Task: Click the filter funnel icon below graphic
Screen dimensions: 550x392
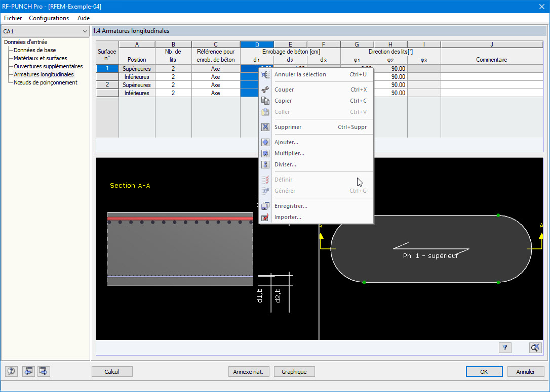Action: tap(505, 347)
